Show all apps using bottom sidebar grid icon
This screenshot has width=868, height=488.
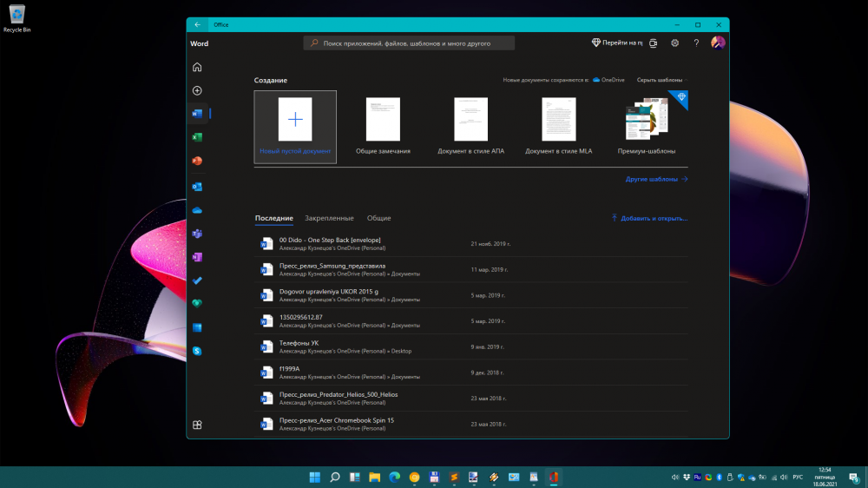[197, 425]
